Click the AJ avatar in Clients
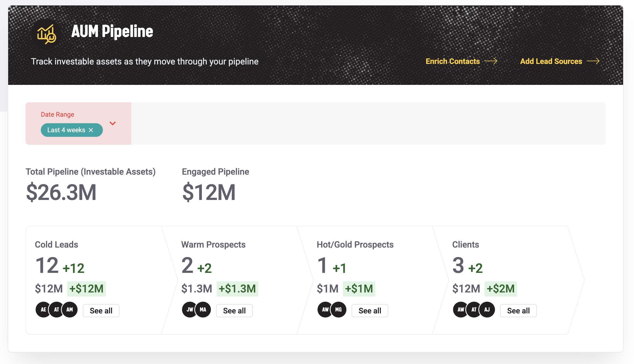The height and width of the screenshot is (364, 634). 487,310
